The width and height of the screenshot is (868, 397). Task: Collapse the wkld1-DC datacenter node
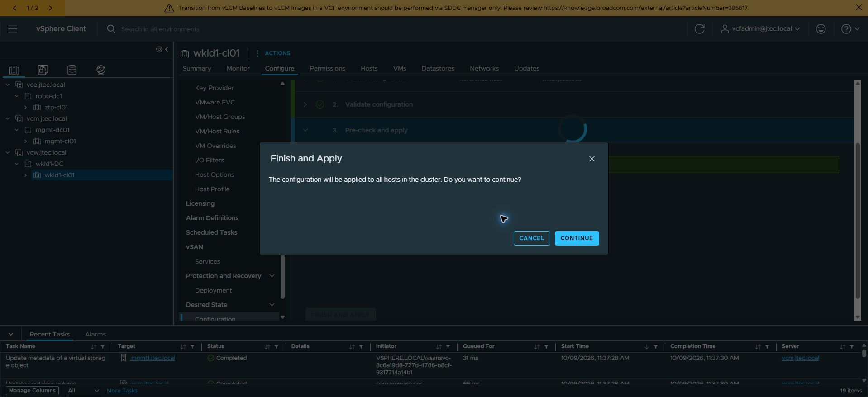point(17,164)
